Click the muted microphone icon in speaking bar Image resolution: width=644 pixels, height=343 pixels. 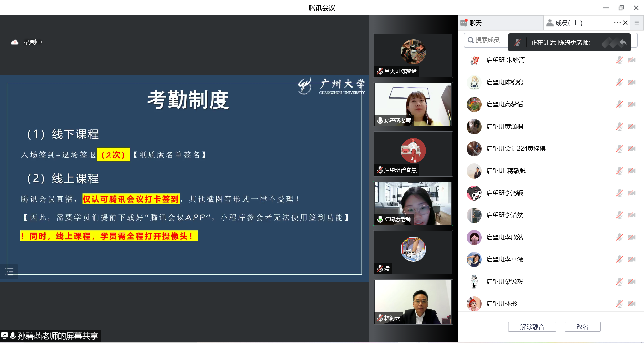517,43
